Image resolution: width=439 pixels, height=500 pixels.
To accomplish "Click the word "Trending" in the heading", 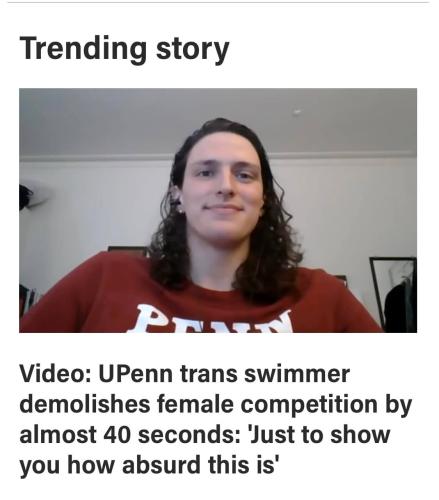I will (x=83, y=49).
